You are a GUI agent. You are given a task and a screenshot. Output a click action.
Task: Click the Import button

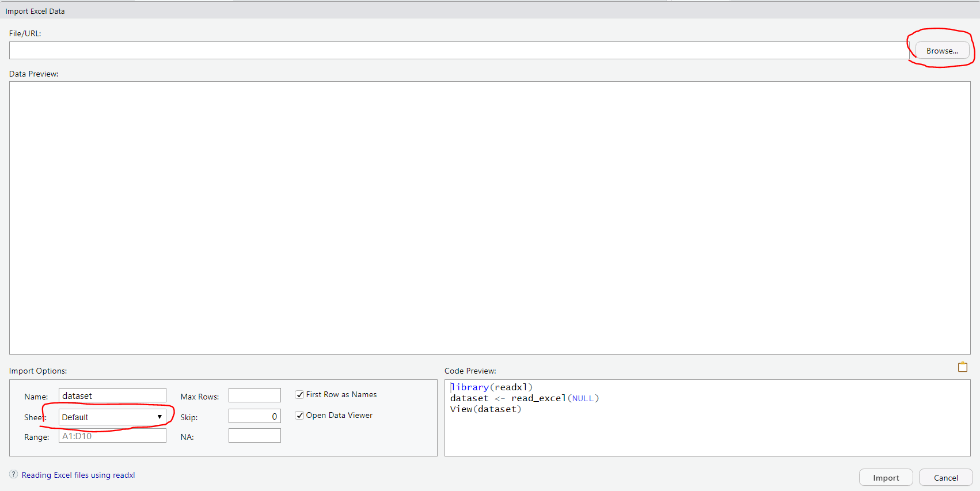pos(886,478)
